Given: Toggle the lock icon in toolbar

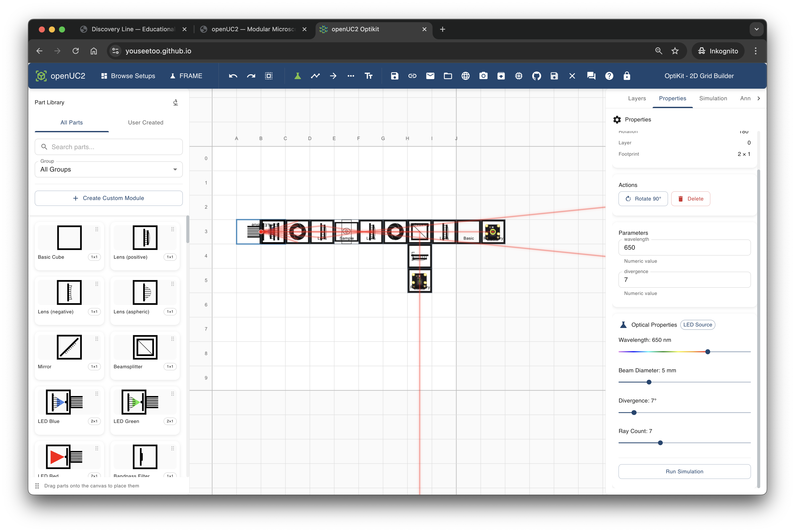Looking at the screenshot, I should tap(627, 76).
